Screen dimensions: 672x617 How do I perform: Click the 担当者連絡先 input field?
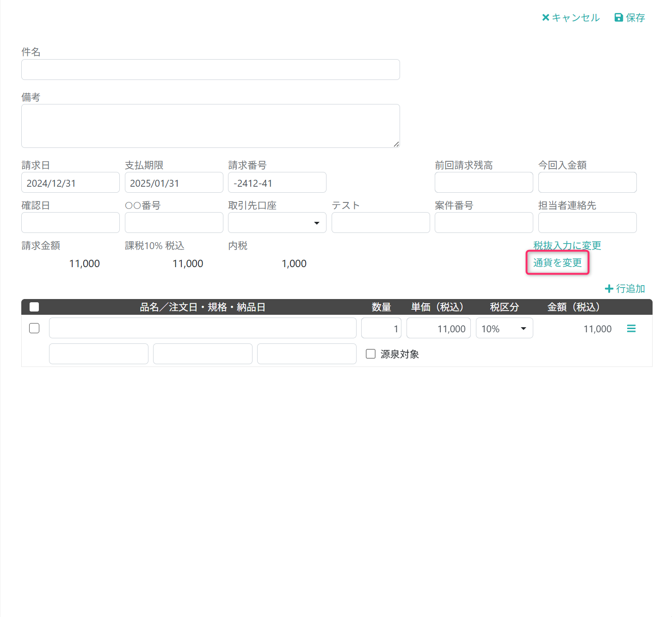[x=587, y=223]
